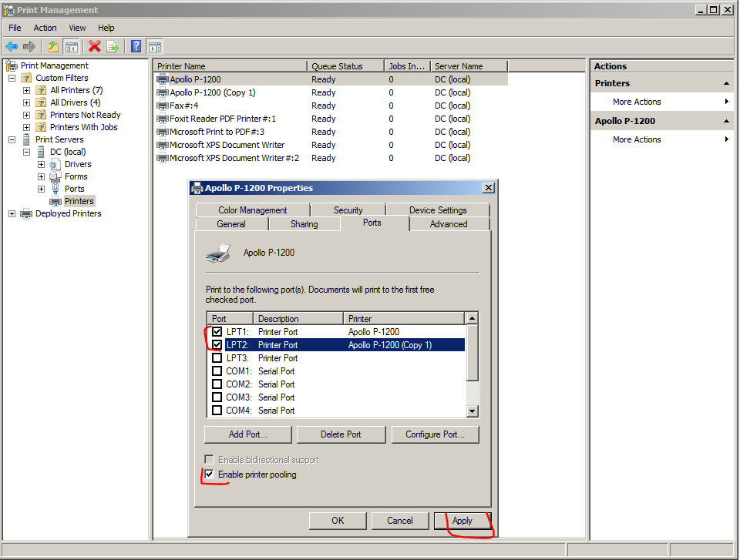Switch to the Security tab

click(x=348, y=210)
